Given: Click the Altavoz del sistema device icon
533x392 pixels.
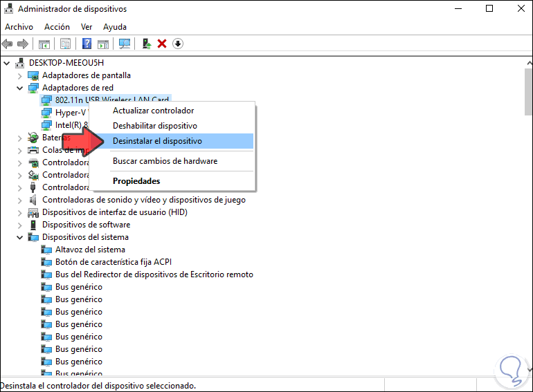Looking at the screenshot, I should tap(46, 250).
